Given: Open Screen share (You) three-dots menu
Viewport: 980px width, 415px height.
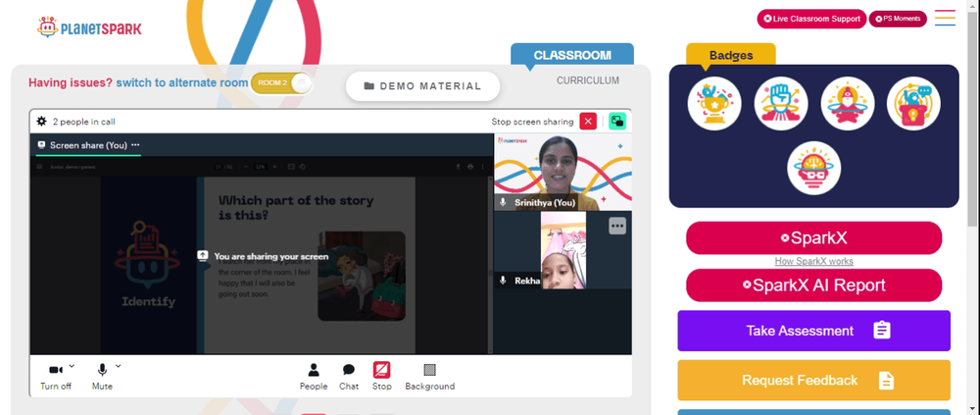Looking at the screenshot, I should 135,145.
